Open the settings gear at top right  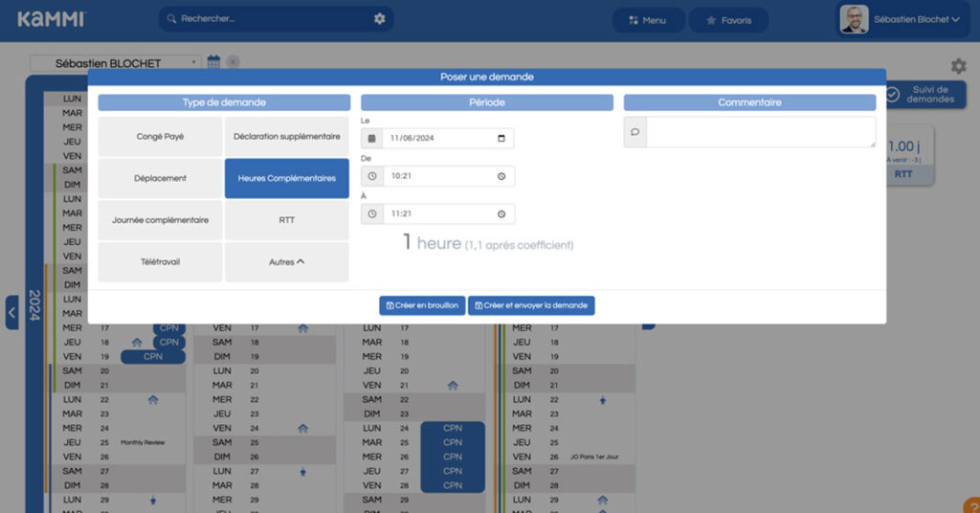pyautogui.click(x=958, y=66)
